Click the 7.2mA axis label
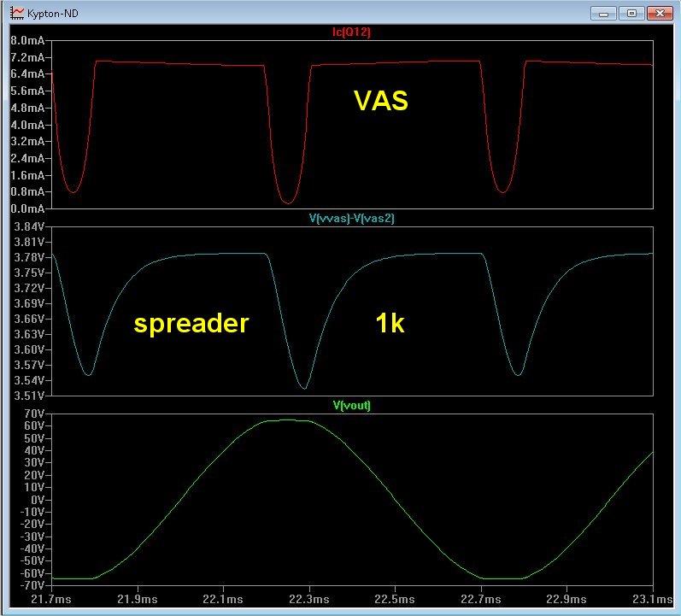 coord(27,57)
